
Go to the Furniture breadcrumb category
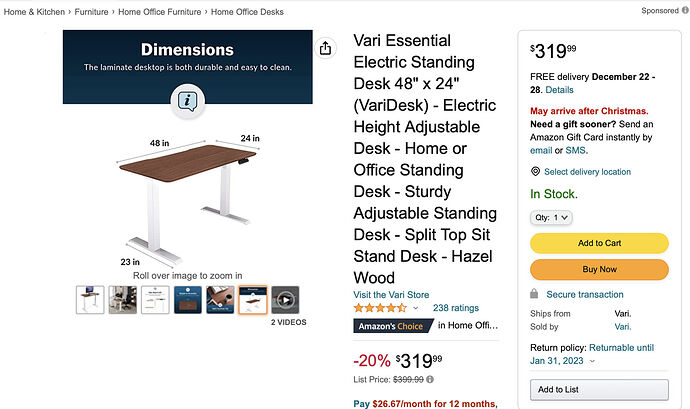(x=90, y=12)
